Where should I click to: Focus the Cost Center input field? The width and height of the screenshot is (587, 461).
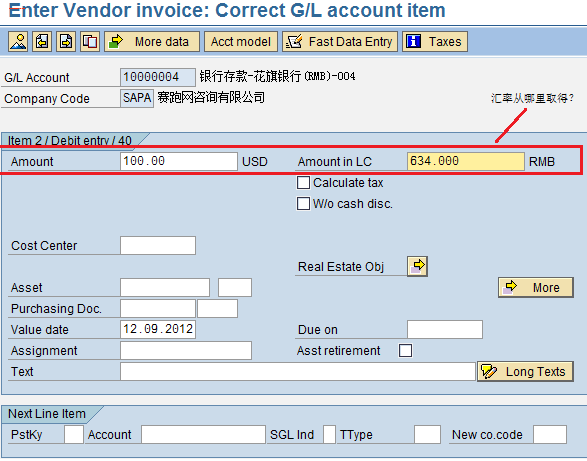(158, 245)
